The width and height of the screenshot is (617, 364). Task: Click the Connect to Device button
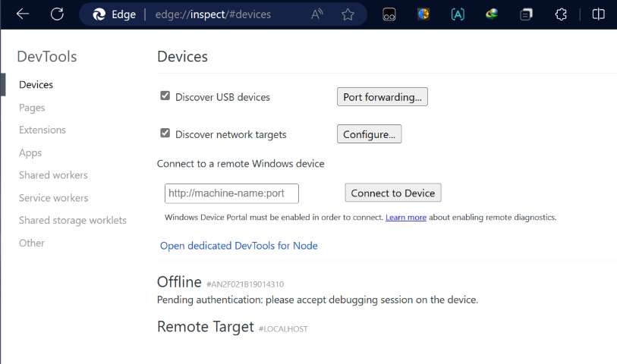(393, 193)
